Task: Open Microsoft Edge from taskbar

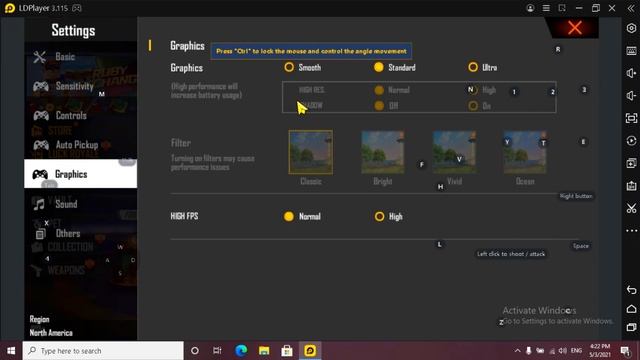Action: point(241,351)
